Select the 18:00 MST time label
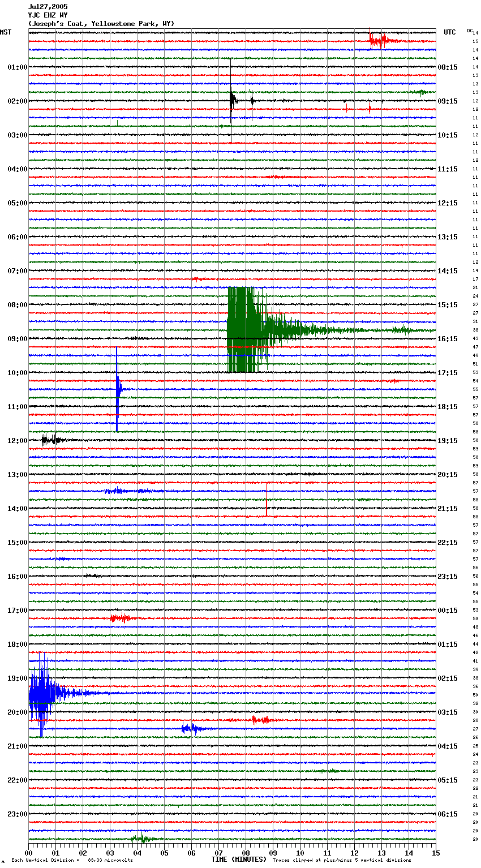The height and width of the screenshot is (868, 481). [x=18, y=644]
